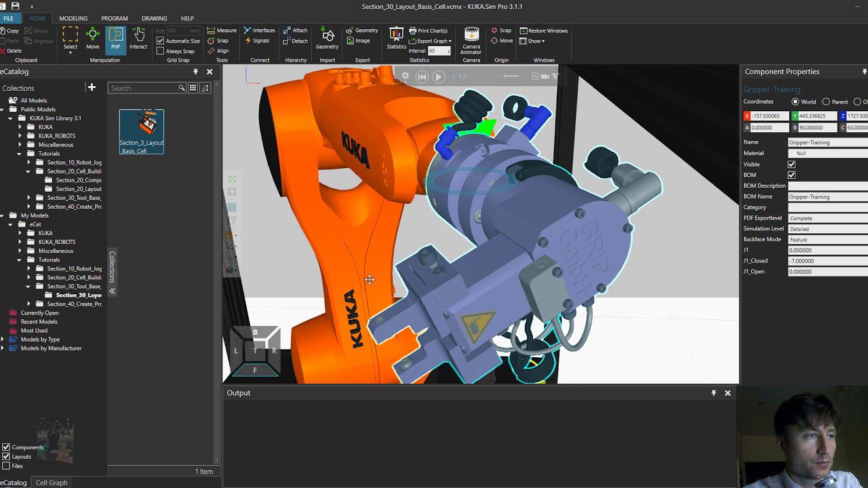868x488 pixels.
Task: Select the Parent coordinates radio button
Action: click(826, 102)
